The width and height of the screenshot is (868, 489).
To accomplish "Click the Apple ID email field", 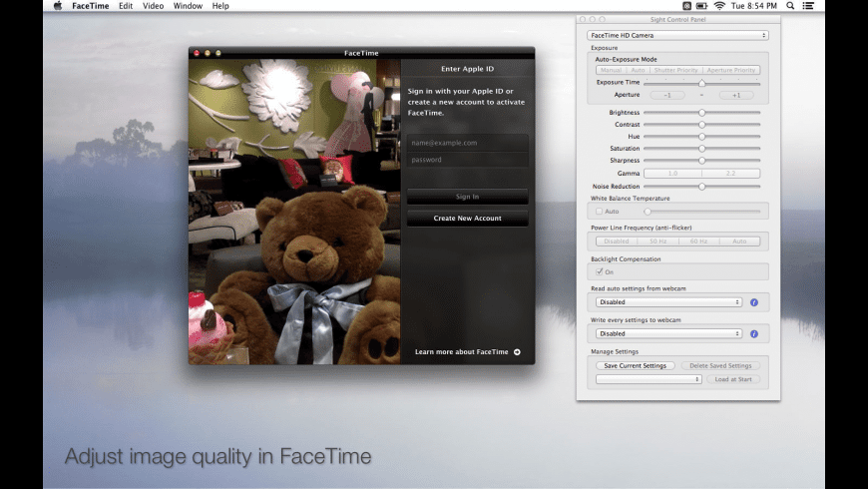I will (x=467, y=143).
